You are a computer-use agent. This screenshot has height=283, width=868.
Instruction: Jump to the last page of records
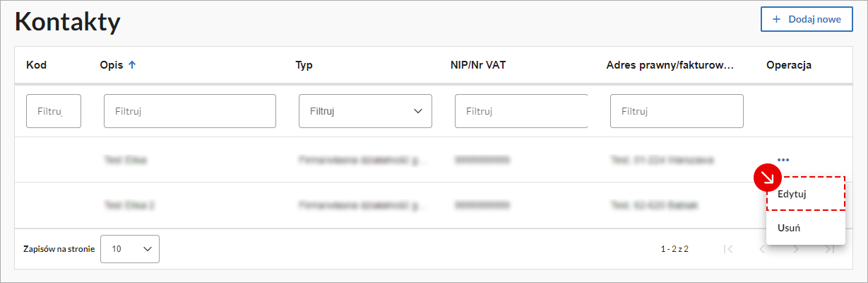(829, 249)
